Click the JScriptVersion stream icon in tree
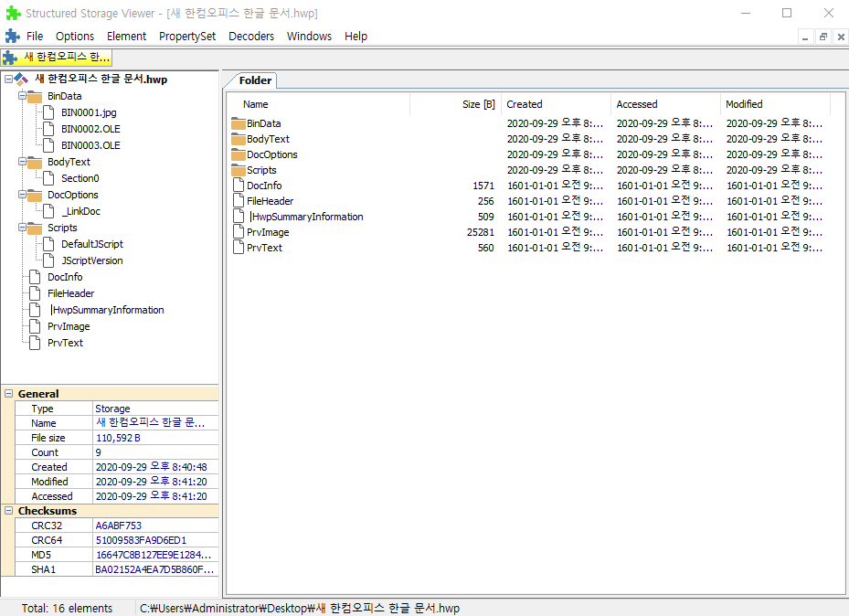849x616 pixels. pos(48,260)
